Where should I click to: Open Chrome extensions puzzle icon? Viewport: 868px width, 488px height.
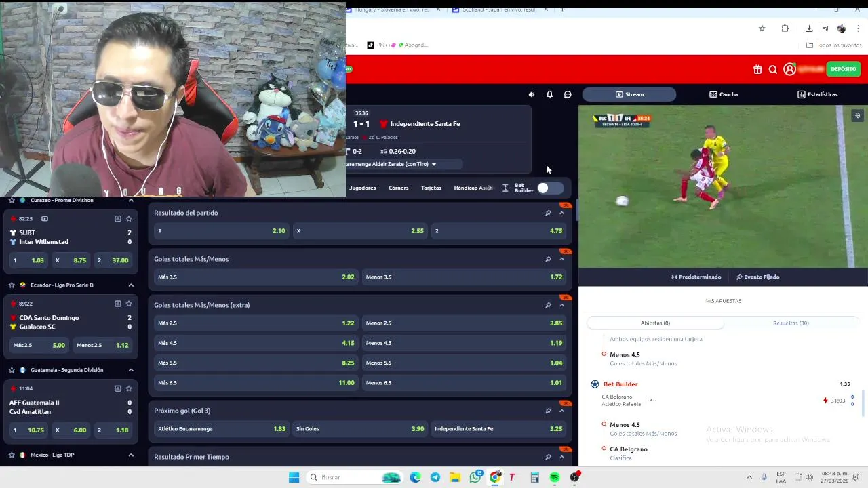click(x=785, y=28)
